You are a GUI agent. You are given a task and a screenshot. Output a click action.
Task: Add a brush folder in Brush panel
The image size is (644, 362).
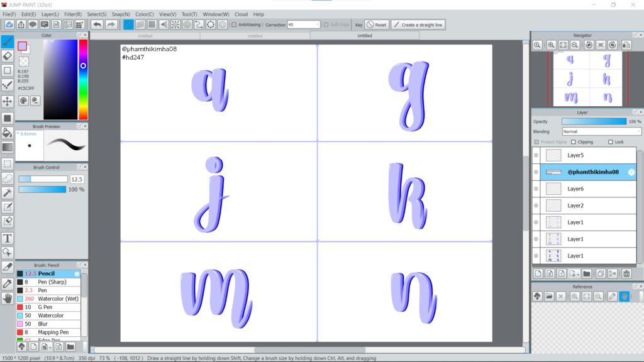click(x=70, y=347)
